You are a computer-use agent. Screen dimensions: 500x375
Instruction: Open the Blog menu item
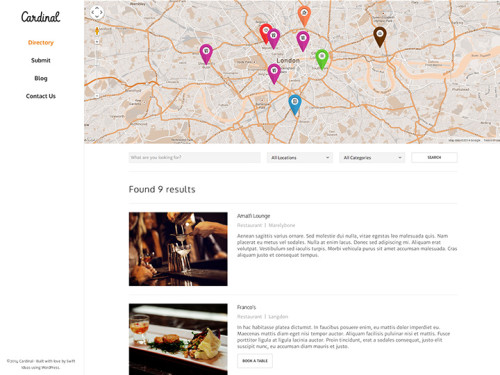[41, 78]
